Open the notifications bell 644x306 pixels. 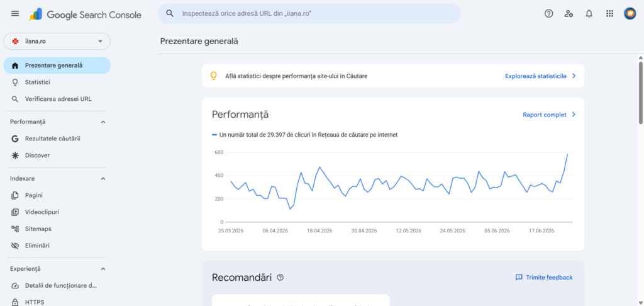[589, 14]
